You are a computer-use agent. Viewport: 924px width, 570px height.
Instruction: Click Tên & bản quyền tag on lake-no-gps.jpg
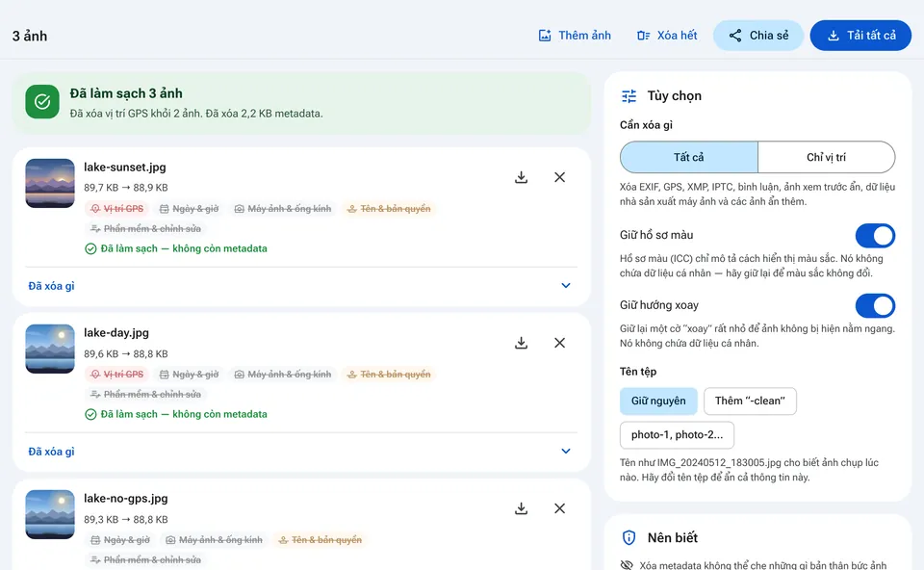[x=320, y=540]
